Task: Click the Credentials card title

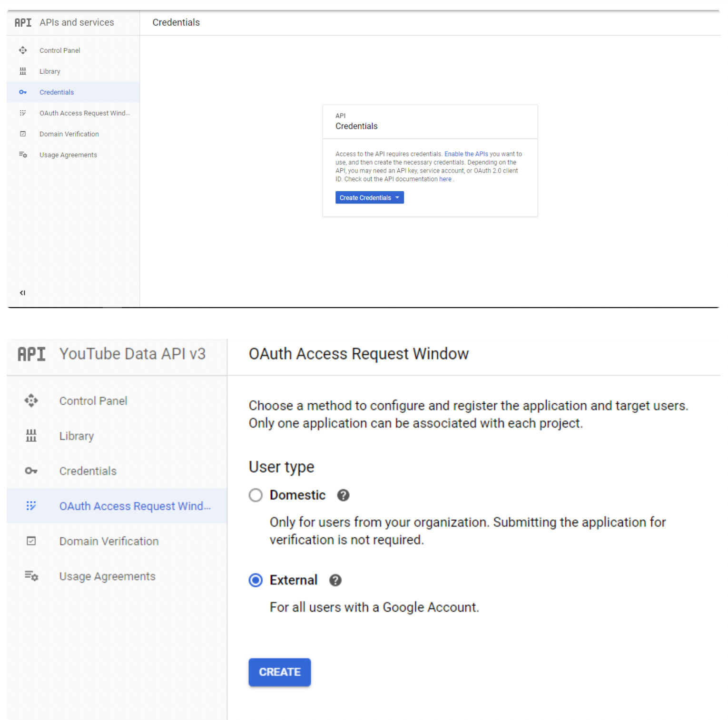Action: pos(356,126)
